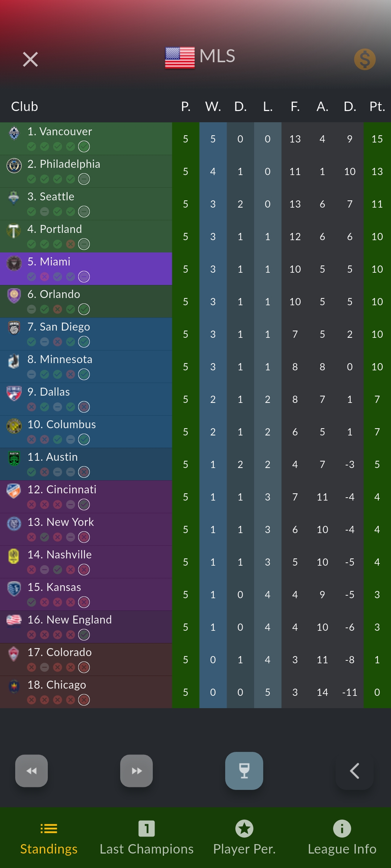Open the 5. Miami row

(195, 269)
